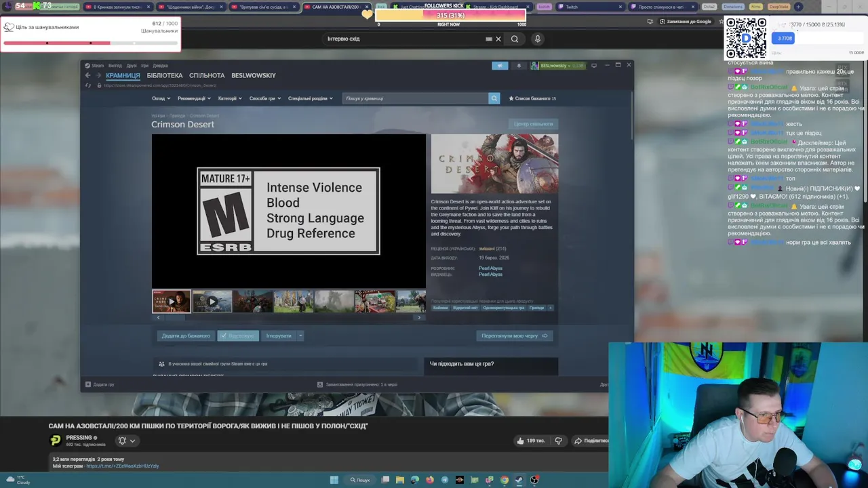The height and width of the screenshot is (488, 868).
Task: Open the weather widget on taskbar
Action: pos(19,480)
